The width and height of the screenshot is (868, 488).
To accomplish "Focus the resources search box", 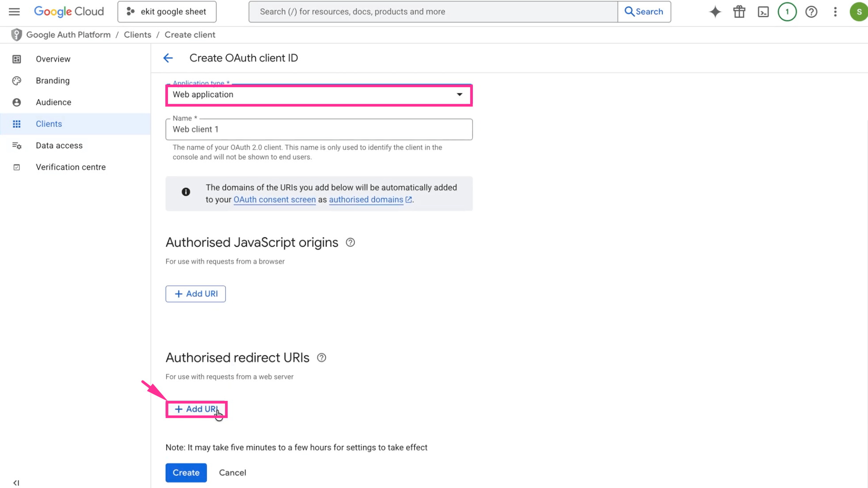I will coord(433,11).
